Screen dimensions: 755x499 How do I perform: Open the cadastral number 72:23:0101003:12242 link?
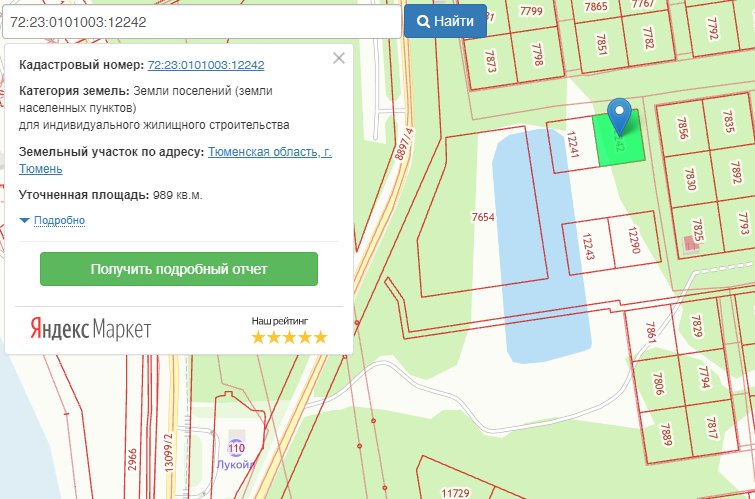click(206, 65)
